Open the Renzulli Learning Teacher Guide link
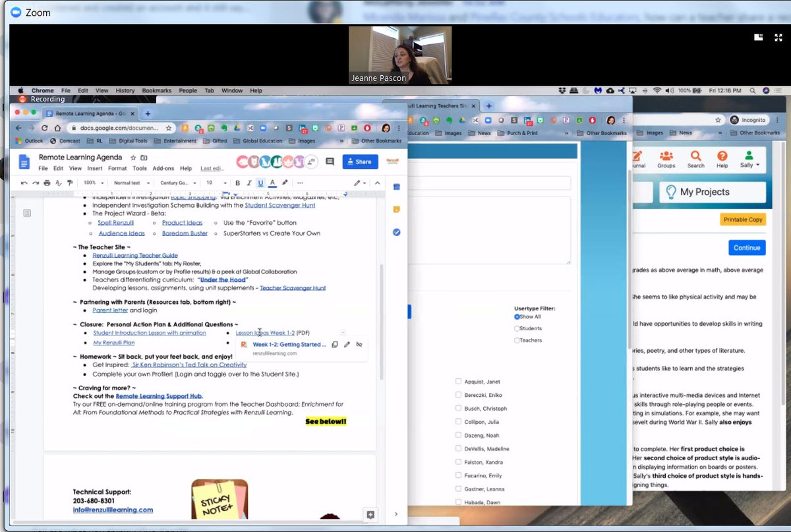 [135, 254]
